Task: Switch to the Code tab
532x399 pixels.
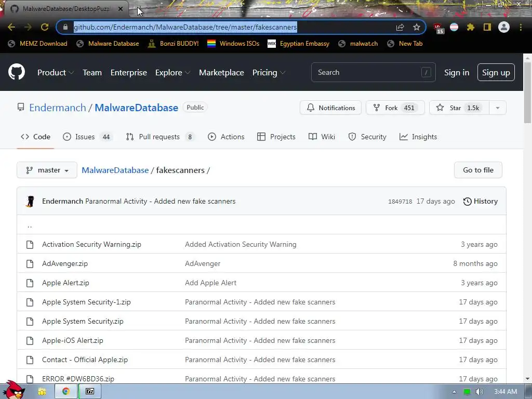Action: coord(35,137)
